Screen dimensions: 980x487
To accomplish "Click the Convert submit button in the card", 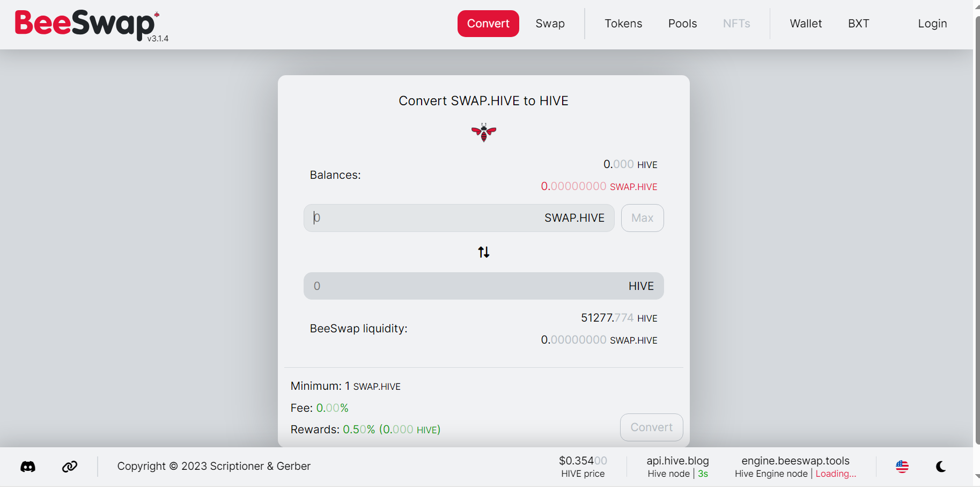I will coord(651,427).
